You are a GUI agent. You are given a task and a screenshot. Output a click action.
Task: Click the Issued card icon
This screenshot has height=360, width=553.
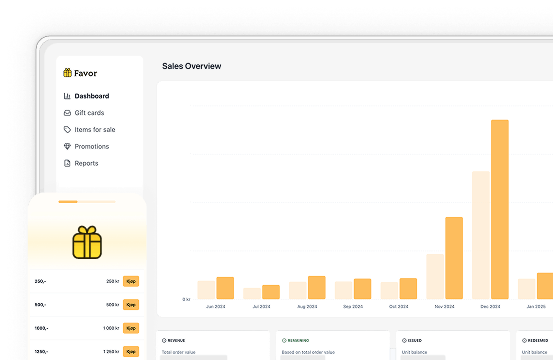(404, 340)
